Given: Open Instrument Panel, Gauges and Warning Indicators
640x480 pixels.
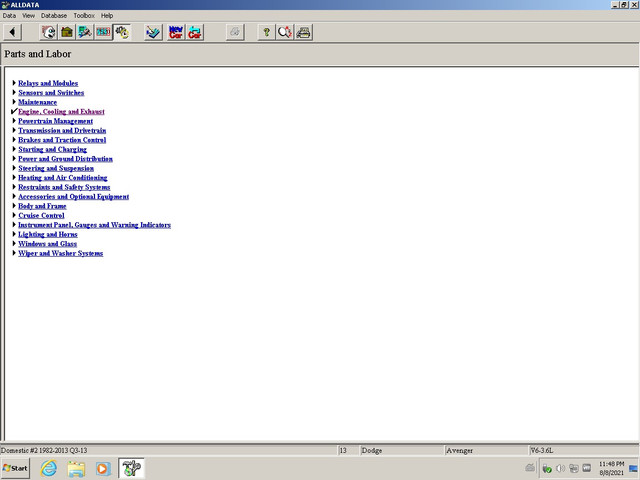Looking at the screenshot, I should point(94,224).
